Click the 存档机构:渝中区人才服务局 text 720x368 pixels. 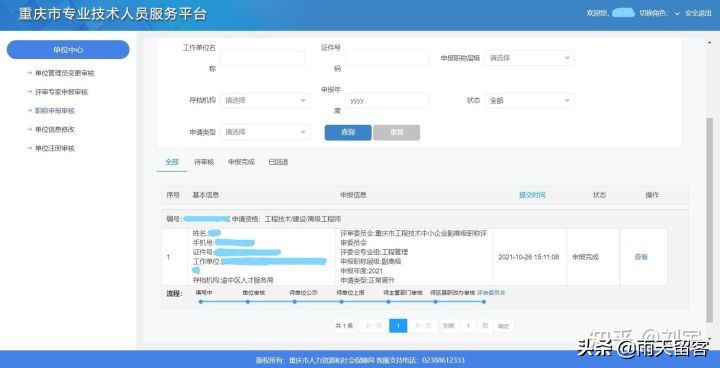tap(234, 280)
